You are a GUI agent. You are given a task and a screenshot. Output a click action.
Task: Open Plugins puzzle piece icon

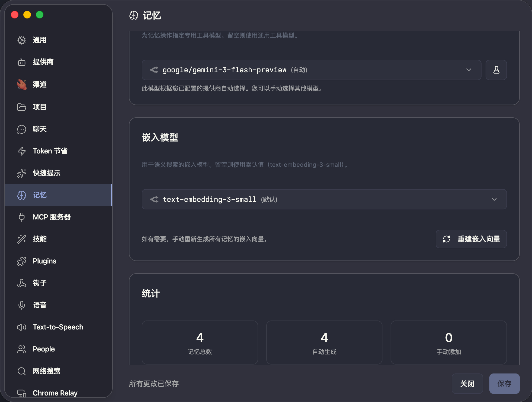tap(22, 261)
